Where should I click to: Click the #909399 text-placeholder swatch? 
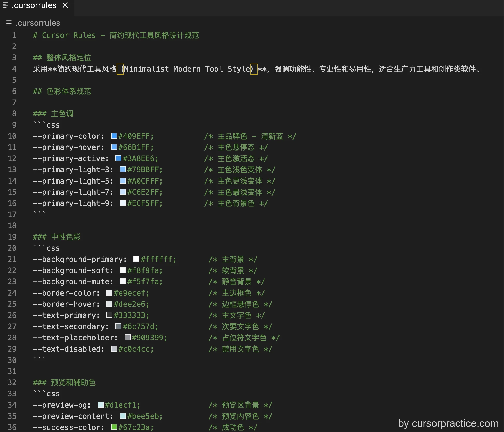coord(127,337)
